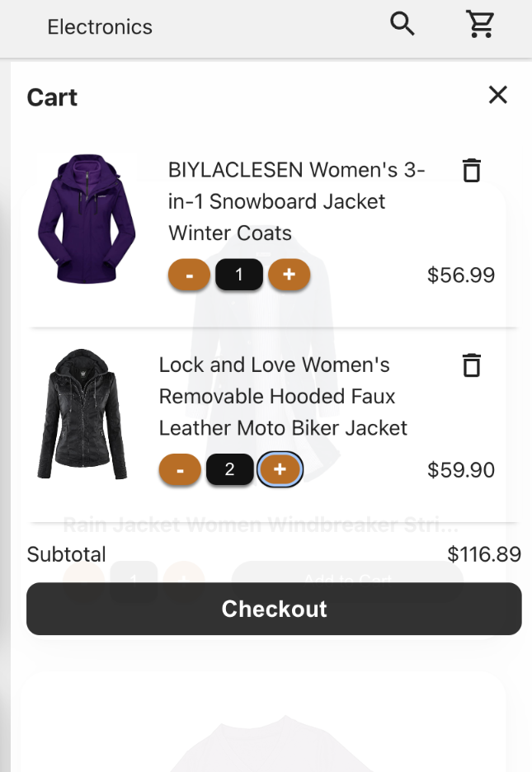Click the quantity field showing 2

[229, 469]
